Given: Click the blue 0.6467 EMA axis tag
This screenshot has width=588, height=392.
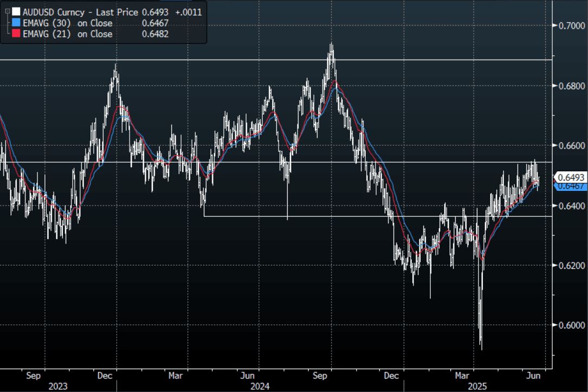Looking at the screenshot, I should [570, 186].
